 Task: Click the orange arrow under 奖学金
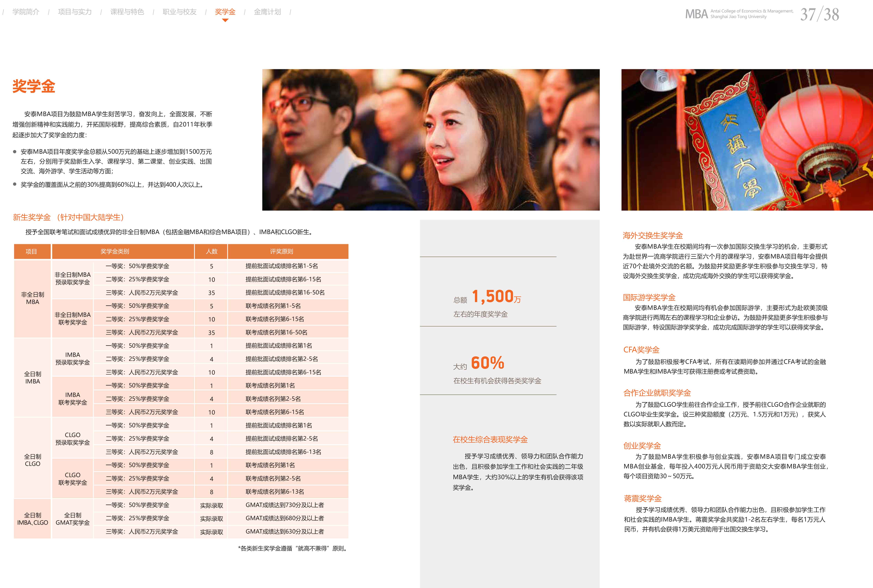225,20
